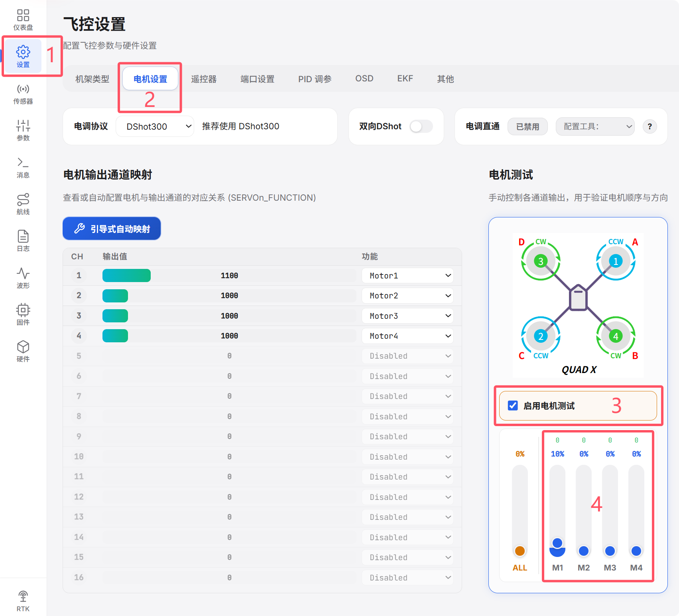Switch to the PID 调参 tab
The height and width of the screenshot is (616, 679).
point(315,79)
